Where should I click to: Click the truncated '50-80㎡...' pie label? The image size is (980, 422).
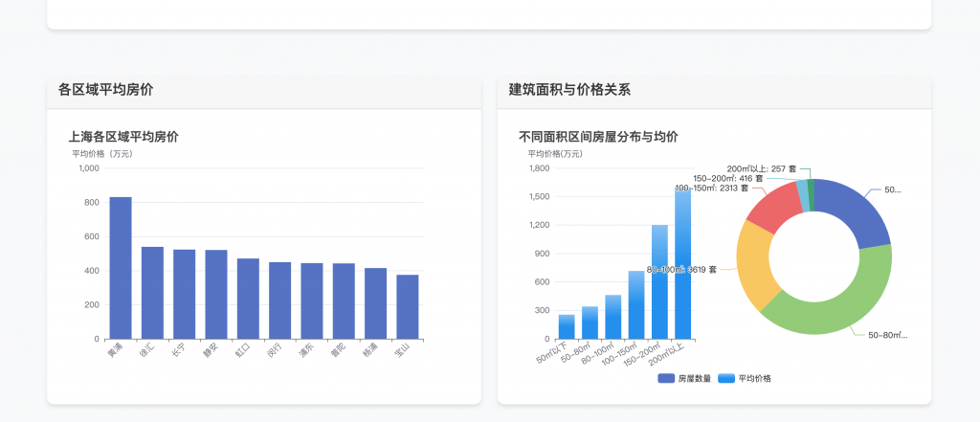(887, 335)
